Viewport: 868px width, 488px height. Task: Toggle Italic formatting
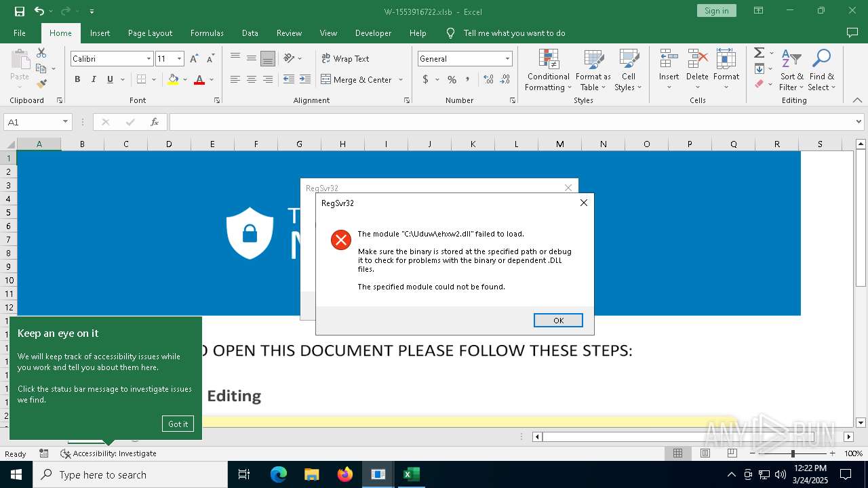[94, 79]
